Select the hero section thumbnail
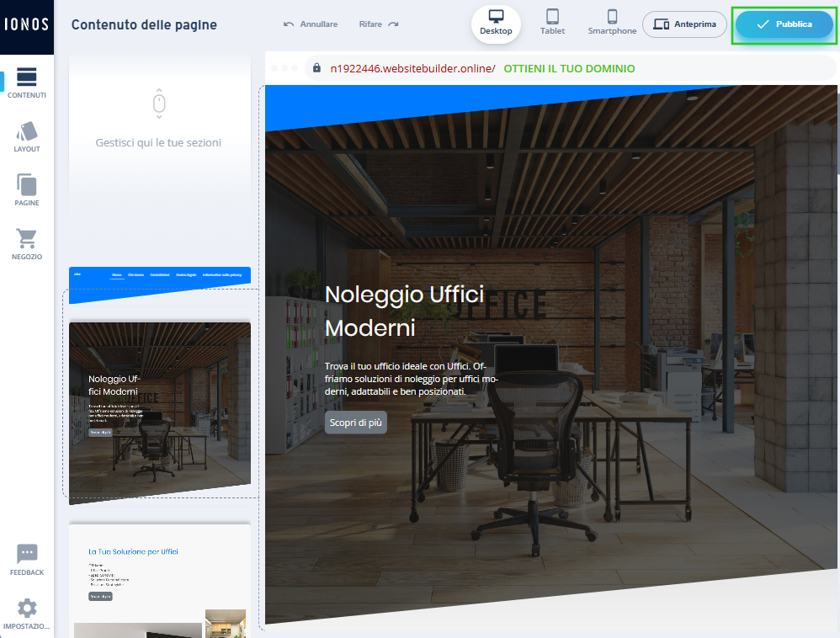 (x=160, y=411)
